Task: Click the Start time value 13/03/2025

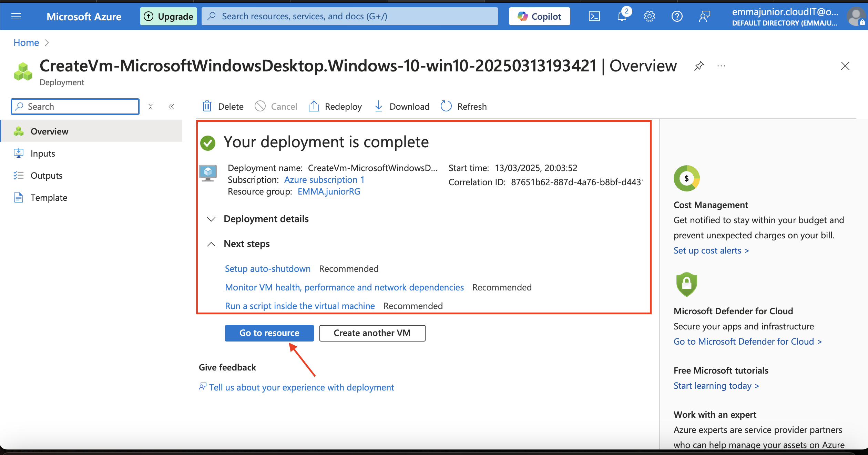Action: point(536,168)
